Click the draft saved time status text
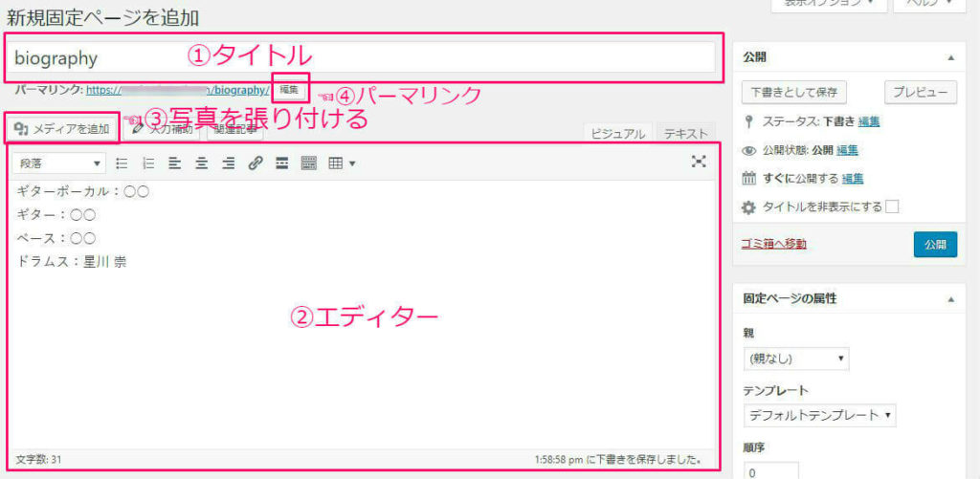Screen dimensions: 980x479 [617, 460]
